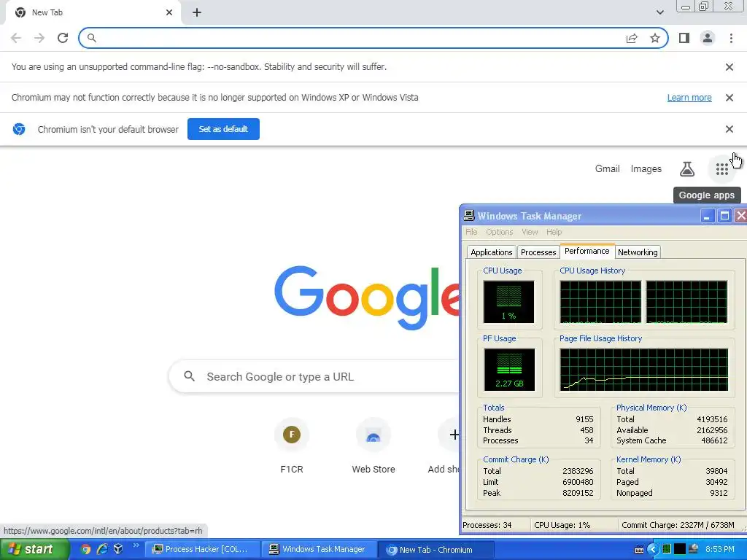Click New Tab - Chromium taskbar button
747x560 pixels.
436,550
